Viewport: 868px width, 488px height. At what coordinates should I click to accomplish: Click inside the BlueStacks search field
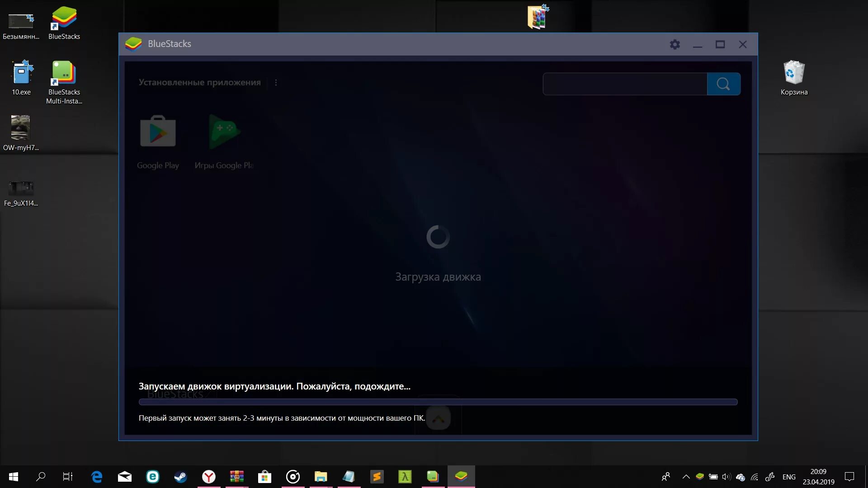tap(625, 84)
